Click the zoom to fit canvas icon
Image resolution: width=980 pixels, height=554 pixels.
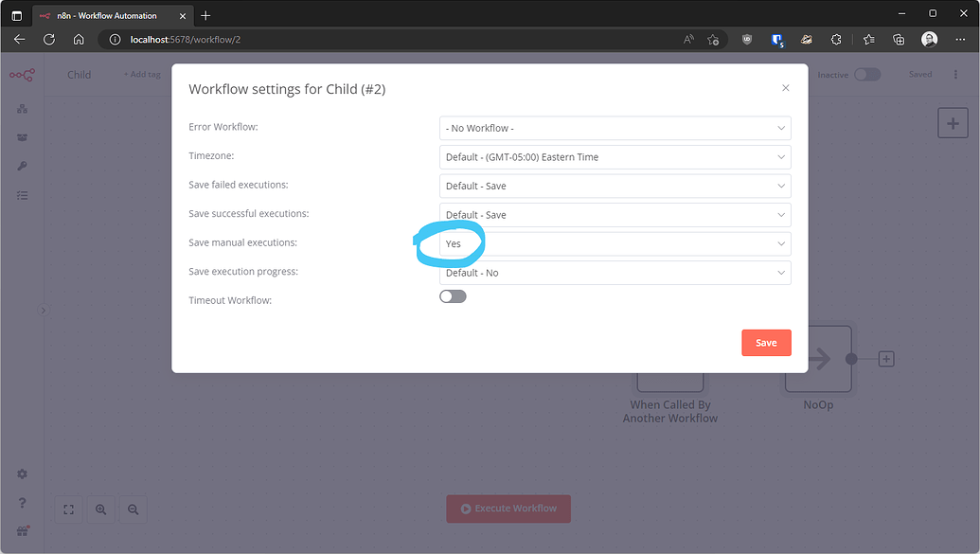67,509
